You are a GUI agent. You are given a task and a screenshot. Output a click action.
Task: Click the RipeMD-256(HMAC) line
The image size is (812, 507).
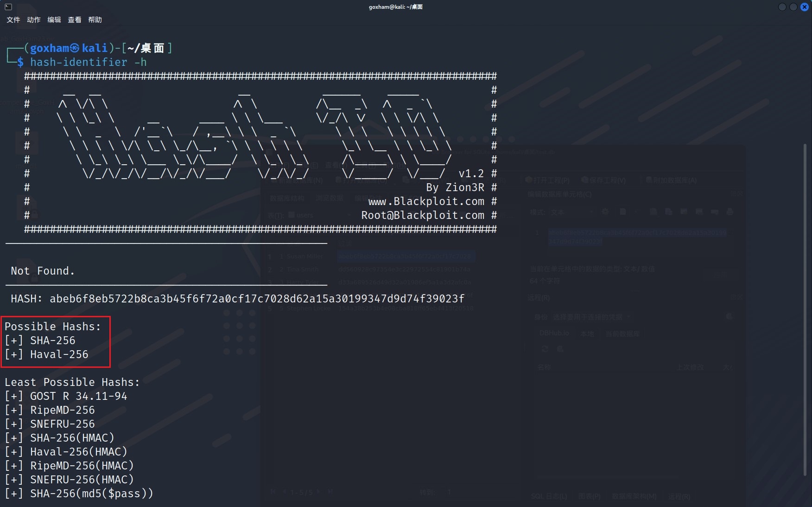coord(69,466)
